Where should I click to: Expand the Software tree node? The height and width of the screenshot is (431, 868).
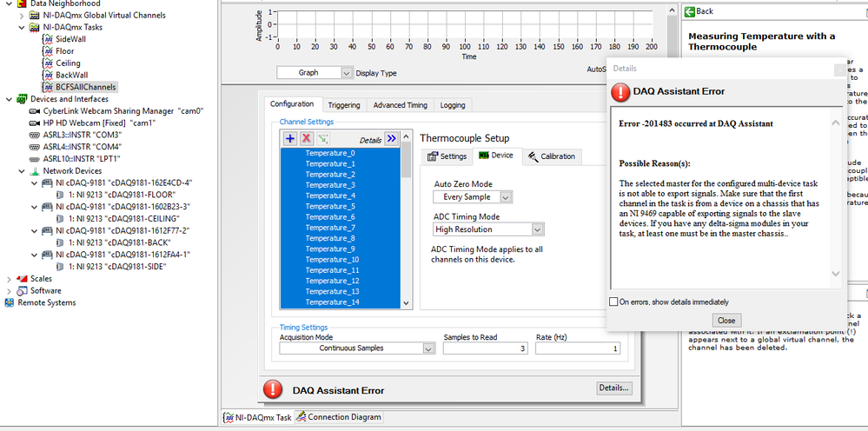(9, 291)
